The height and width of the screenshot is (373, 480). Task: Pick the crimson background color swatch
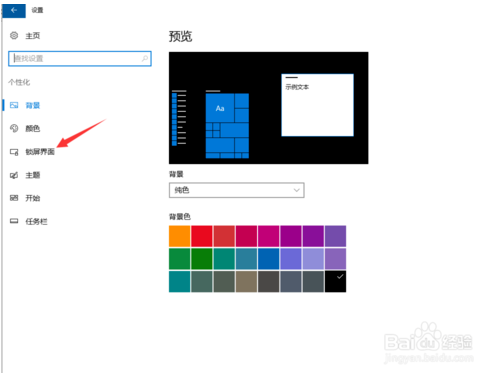pyautogui.click(x=246, y=236)
